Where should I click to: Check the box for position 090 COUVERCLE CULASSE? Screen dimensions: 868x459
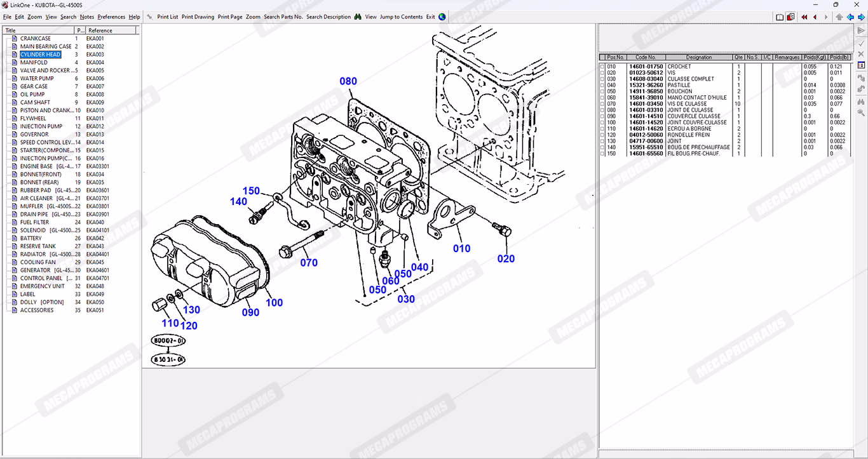602,116
